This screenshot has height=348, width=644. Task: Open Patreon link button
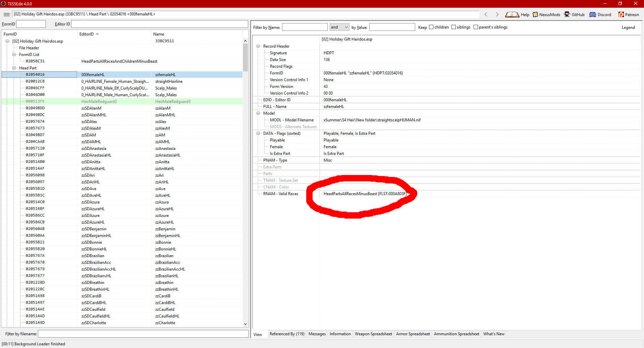pos(629,14)
